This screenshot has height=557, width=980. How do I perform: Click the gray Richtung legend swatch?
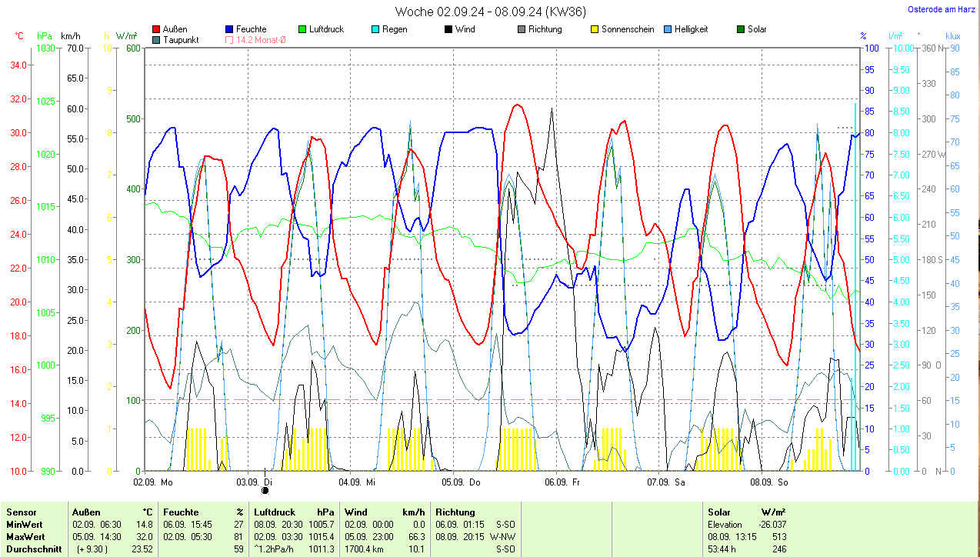coord(522,30)
